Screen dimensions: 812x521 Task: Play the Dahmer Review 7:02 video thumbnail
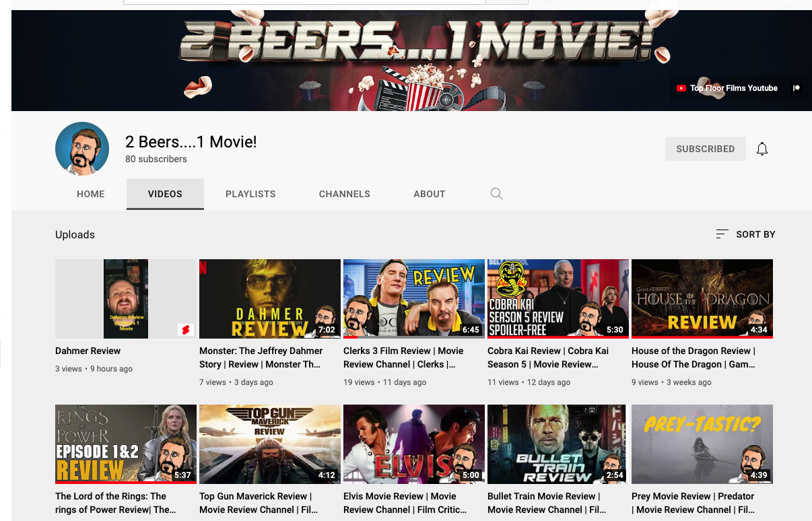270,299
